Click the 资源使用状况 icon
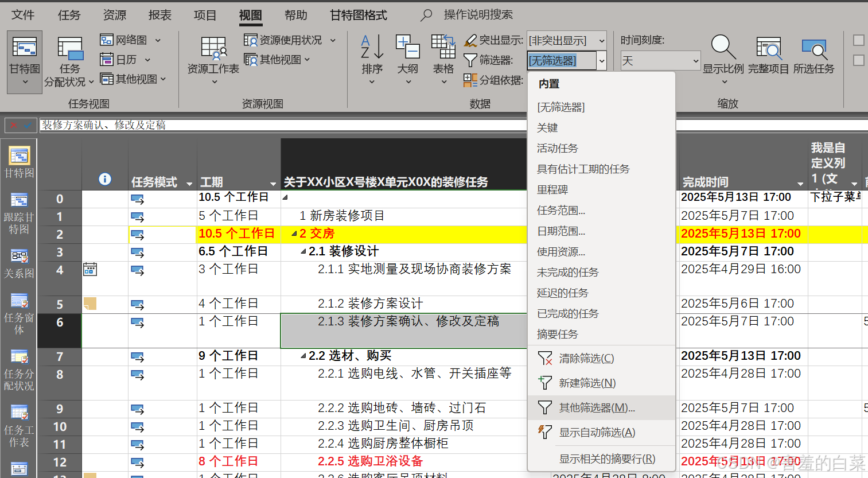This screenshot has width=868, height=478. pyautogui.click(x=250, y=40)
